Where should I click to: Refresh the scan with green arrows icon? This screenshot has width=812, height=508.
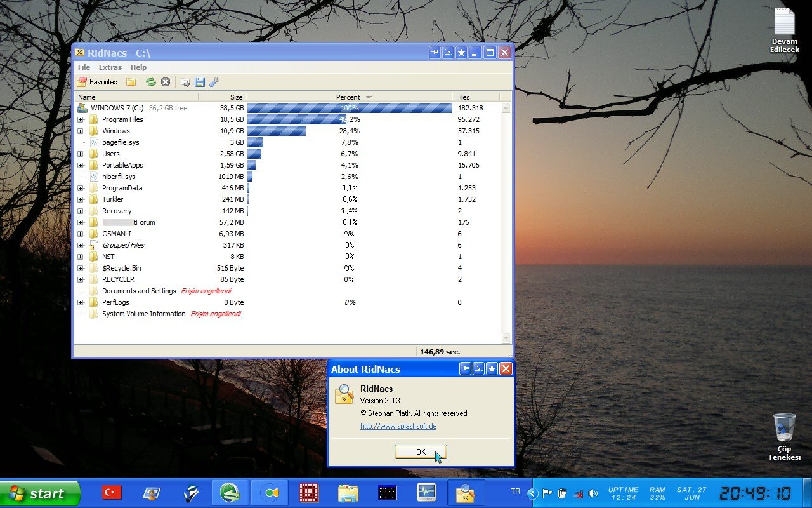tap(151, 82)
